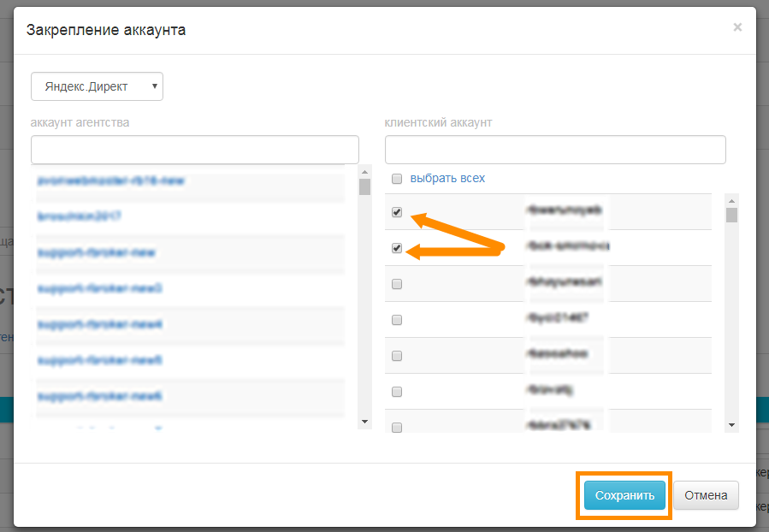This screenshot has width=769, height=532.
Task: Uncheck the second client account checkbox
Action: pyautogui.click(x=397, y=248)
